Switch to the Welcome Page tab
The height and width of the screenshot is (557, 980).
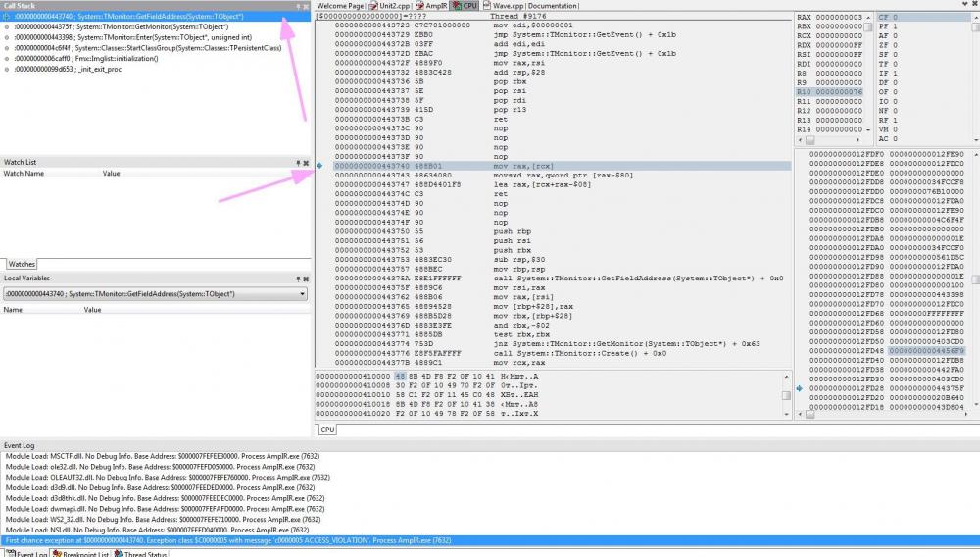(341, 6)
